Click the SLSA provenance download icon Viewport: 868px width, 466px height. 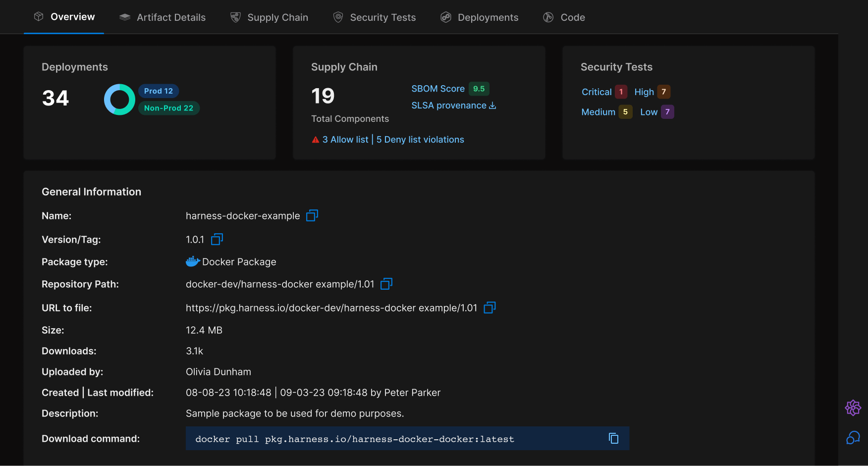coord(492,105)
